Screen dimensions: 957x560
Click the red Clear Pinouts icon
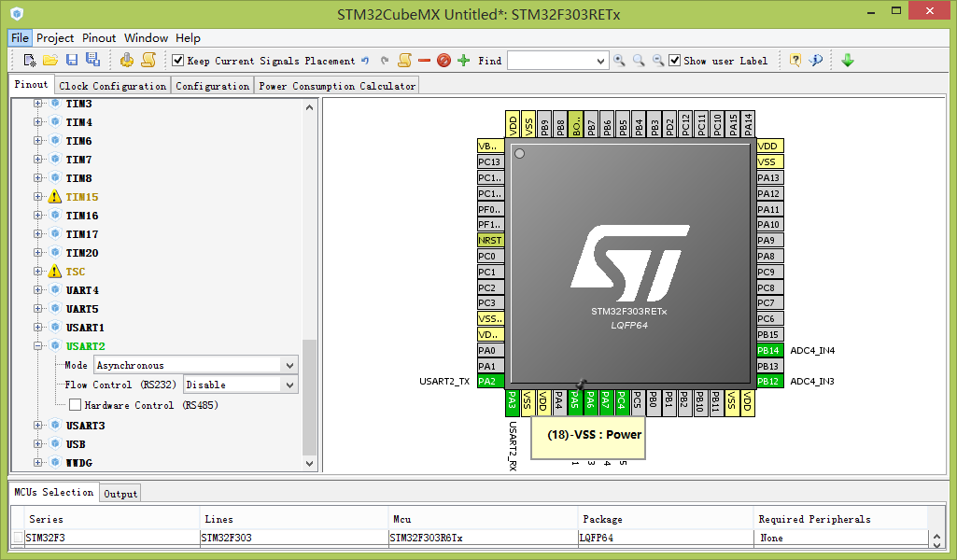[x=443, y=61]
